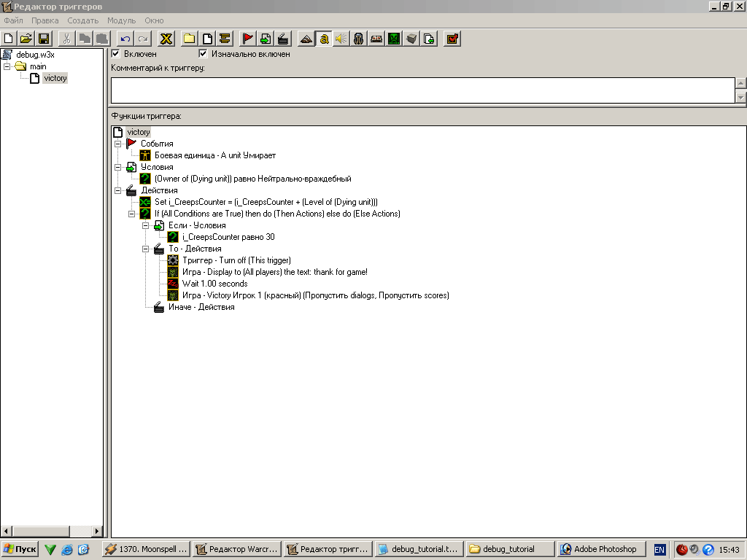
Task: Add new event with red flag icon
Action: [248, 39]
